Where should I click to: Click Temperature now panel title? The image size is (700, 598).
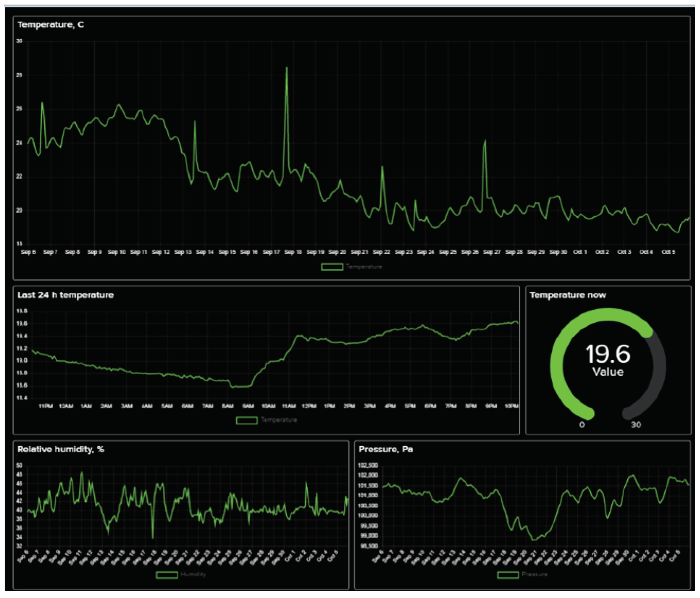(x=568, y=295)
